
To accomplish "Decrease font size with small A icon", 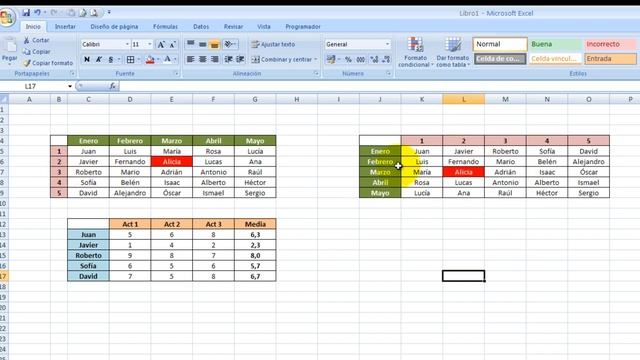I will point(172,44).
